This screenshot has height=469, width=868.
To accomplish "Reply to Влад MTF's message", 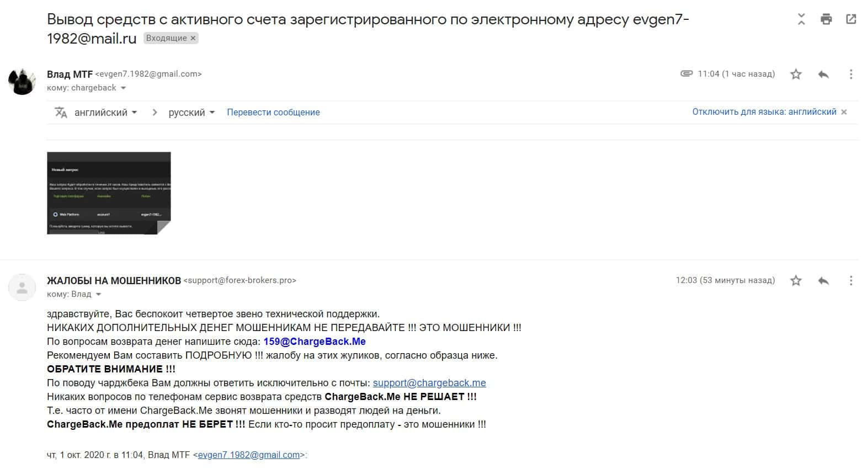I will point(823,74).
